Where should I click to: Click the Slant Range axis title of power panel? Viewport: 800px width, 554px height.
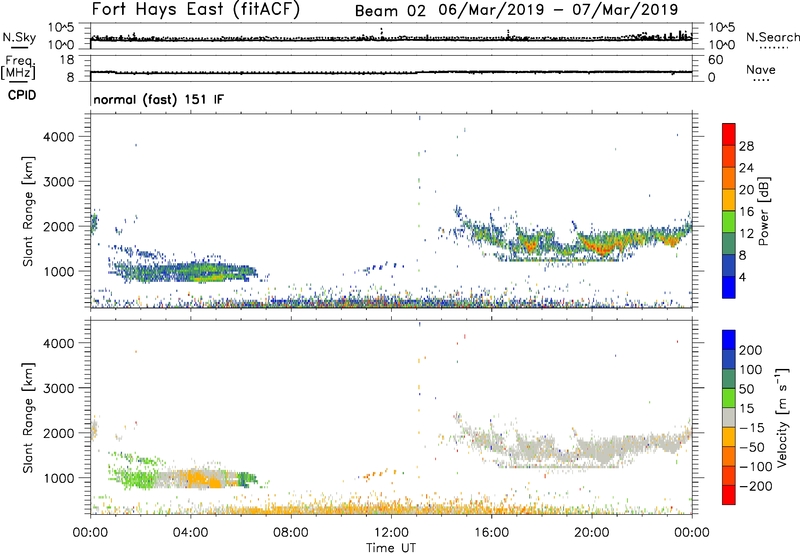tap(28, 211)
